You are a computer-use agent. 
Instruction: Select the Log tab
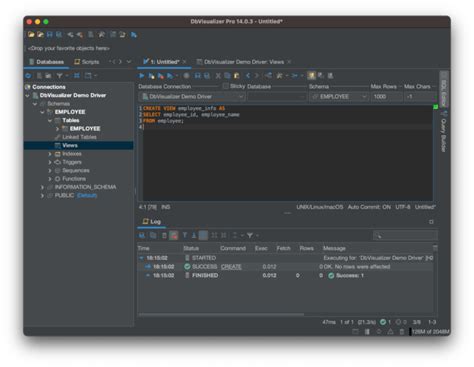pyautogui.click(x=152, y=222)
